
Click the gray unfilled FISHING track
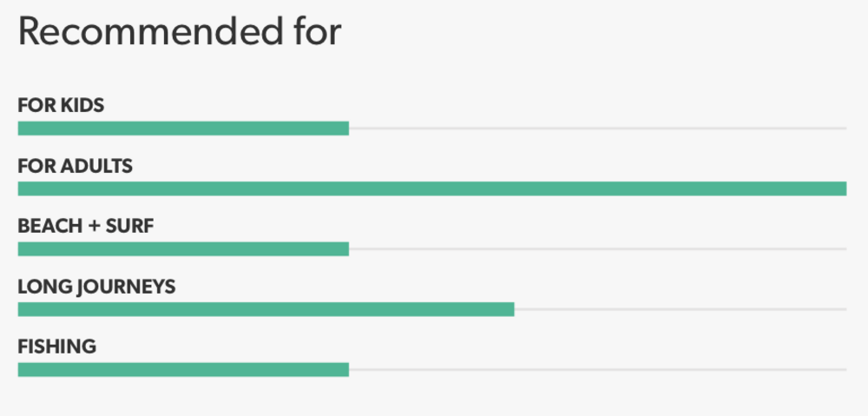598,370
